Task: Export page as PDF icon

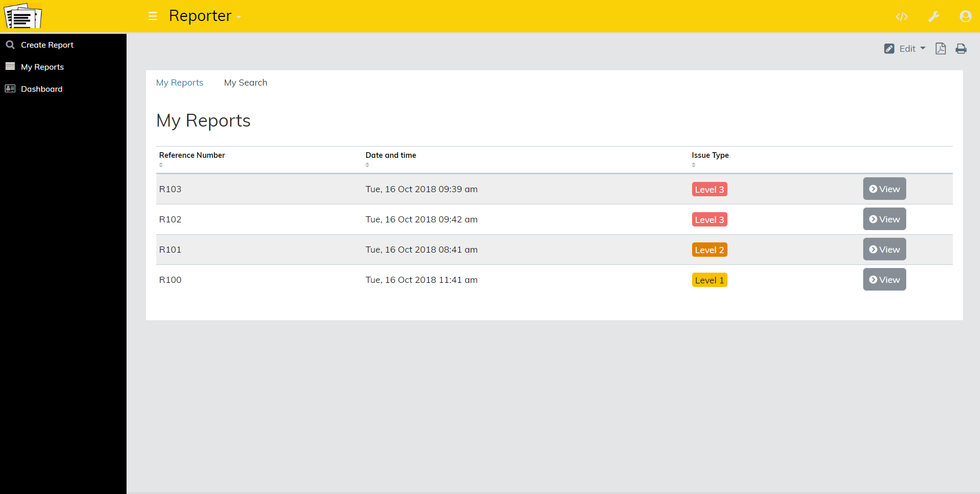Action: click(x=941, y=49)
